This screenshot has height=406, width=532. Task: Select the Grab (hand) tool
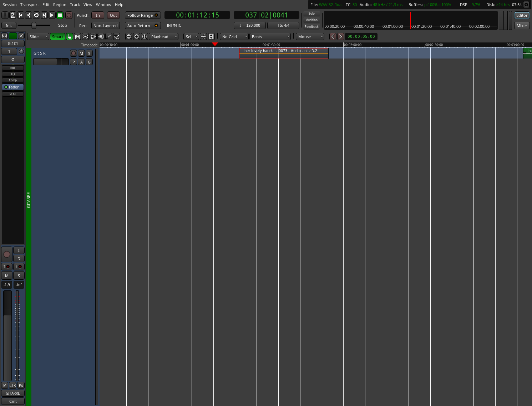[x=70, y=37]
